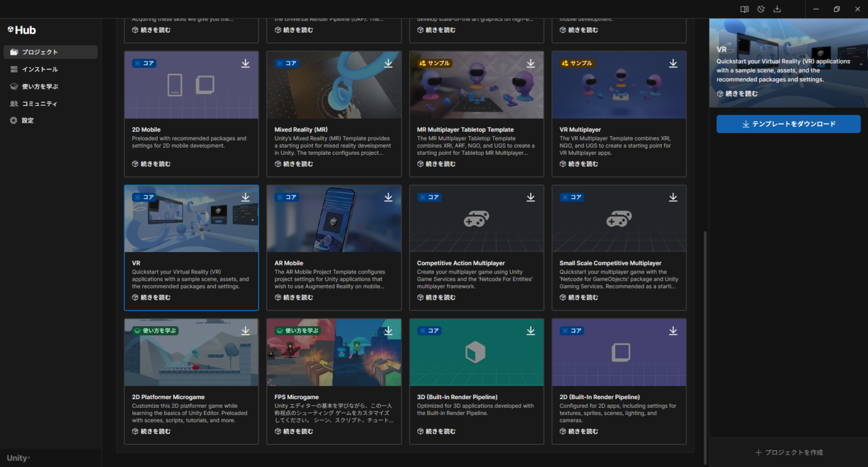Open 設定 in the sidebar
This screenshot has width=868, height=467.
pyautogui.click(x=50, y=121)
